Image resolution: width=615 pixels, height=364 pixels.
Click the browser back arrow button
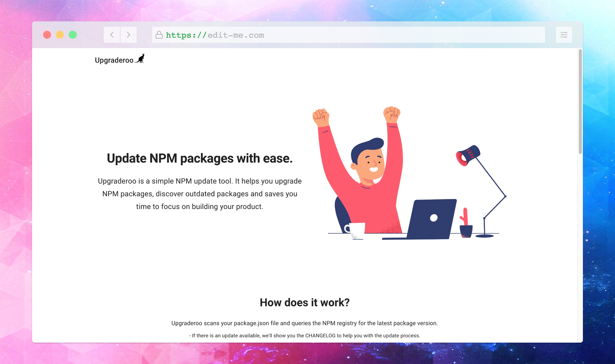[x=112, y=35]
